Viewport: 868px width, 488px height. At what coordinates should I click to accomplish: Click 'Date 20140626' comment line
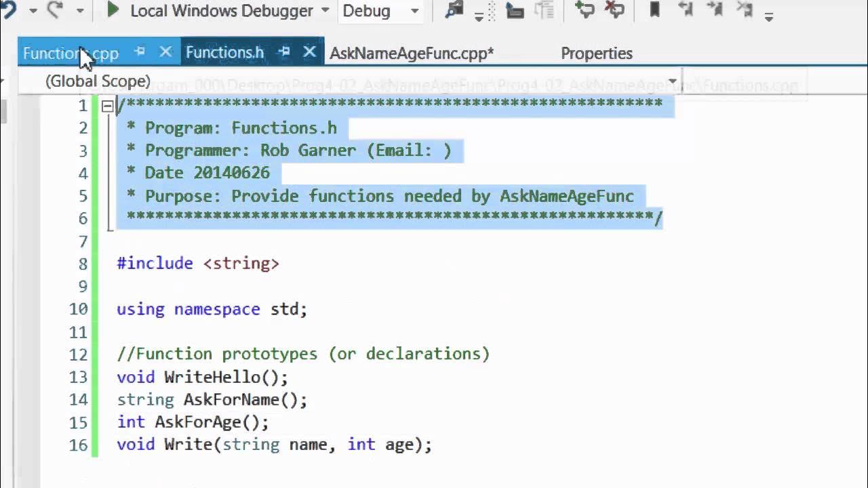[x=198, y=173]
